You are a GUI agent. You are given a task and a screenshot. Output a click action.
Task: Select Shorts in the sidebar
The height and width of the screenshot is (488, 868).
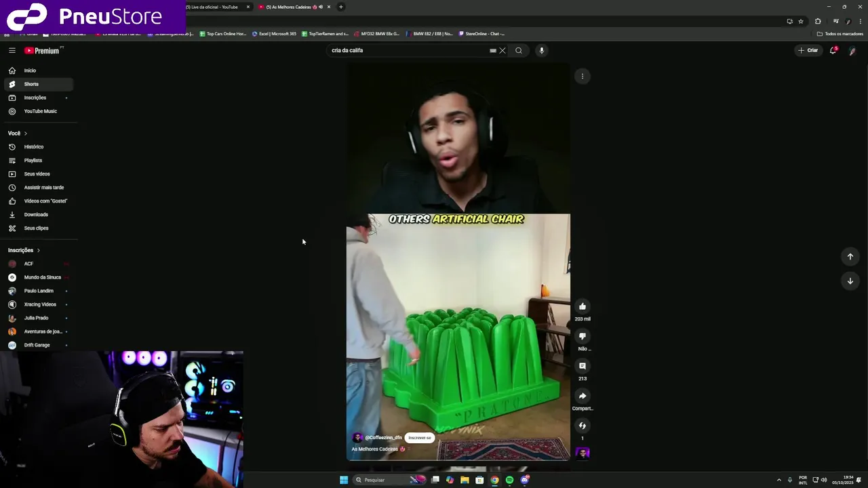(x=38, y=84)
